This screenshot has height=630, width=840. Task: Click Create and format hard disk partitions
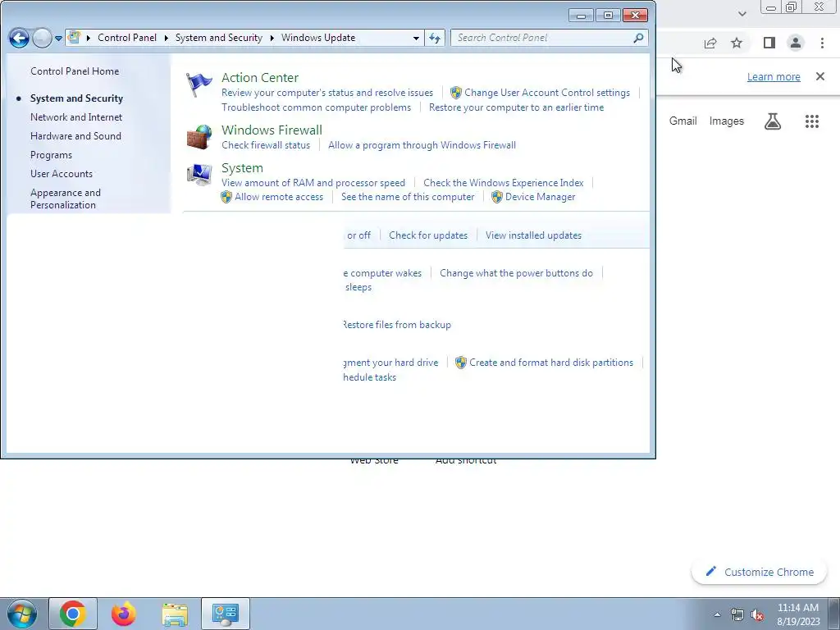(x=551, y=363)
